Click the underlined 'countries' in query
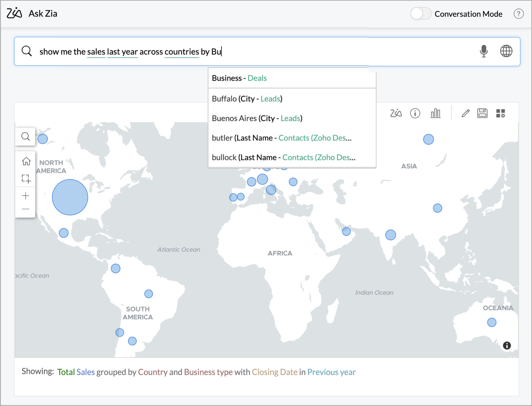The width and height of the screenshot is (532, 406). 182,52
